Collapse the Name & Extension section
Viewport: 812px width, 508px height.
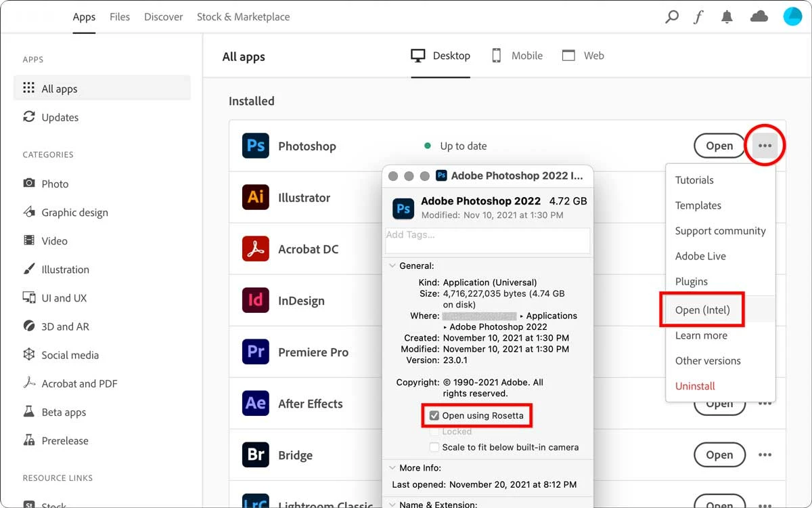click(392, 505)
